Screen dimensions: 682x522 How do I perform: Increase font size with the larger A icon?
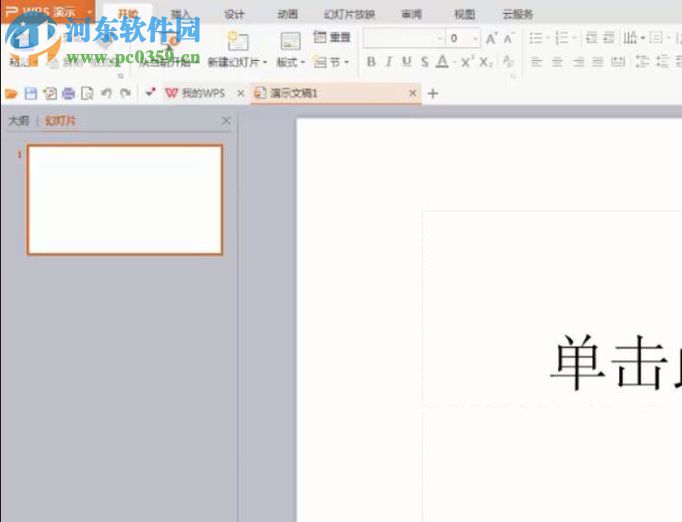coord(491,38)
